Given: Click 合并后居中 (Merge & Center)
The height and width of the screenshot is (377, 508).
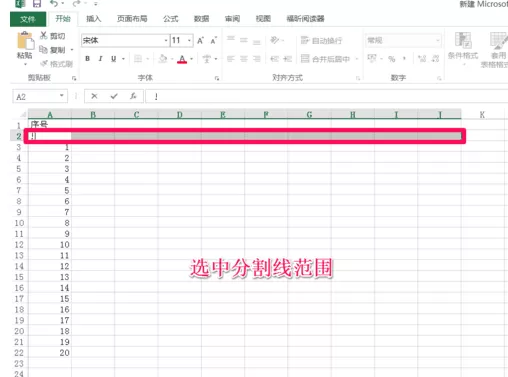Looking at the screenshot, I should 325,59.
